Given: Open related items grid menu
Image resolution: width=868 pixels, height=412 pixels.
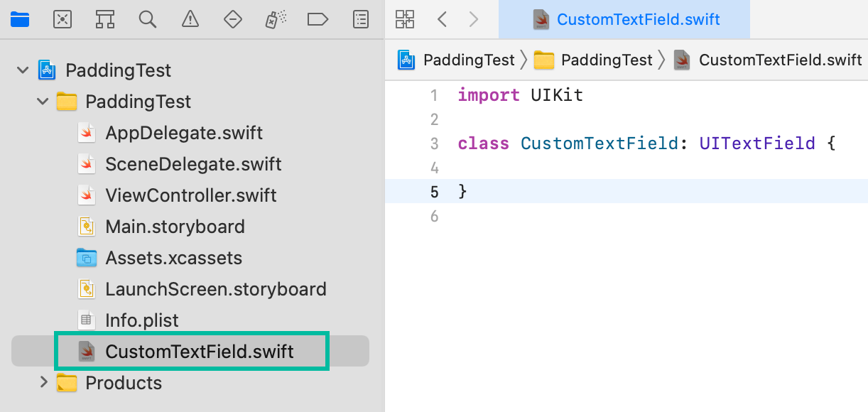Looking at the screenshot, I should (405, 19).
